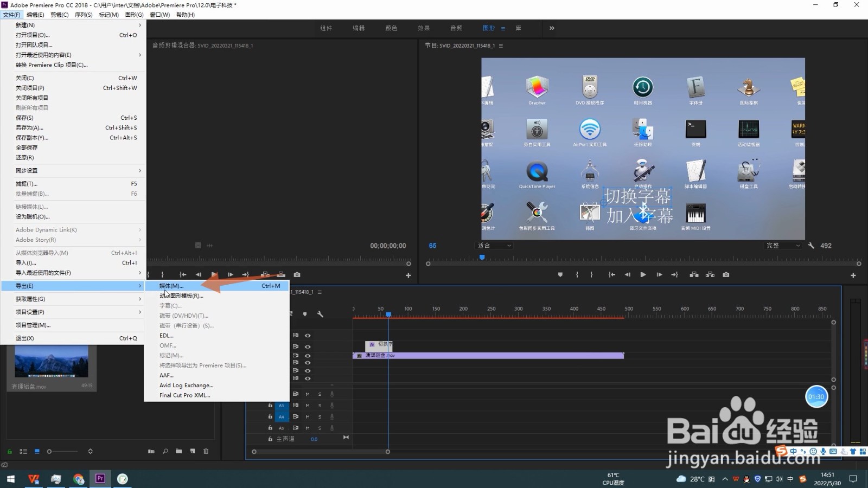This screenshot has height=488, width=868.
Task: Toggle the eye on the 清理磁盘.mov video track
Action: 308,356
